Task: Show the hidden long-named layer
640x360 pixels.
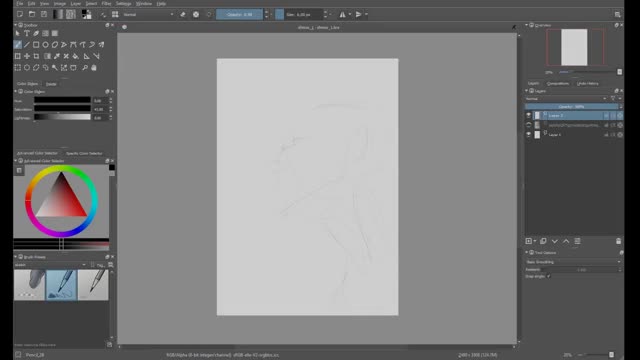Action: point(529,125)
